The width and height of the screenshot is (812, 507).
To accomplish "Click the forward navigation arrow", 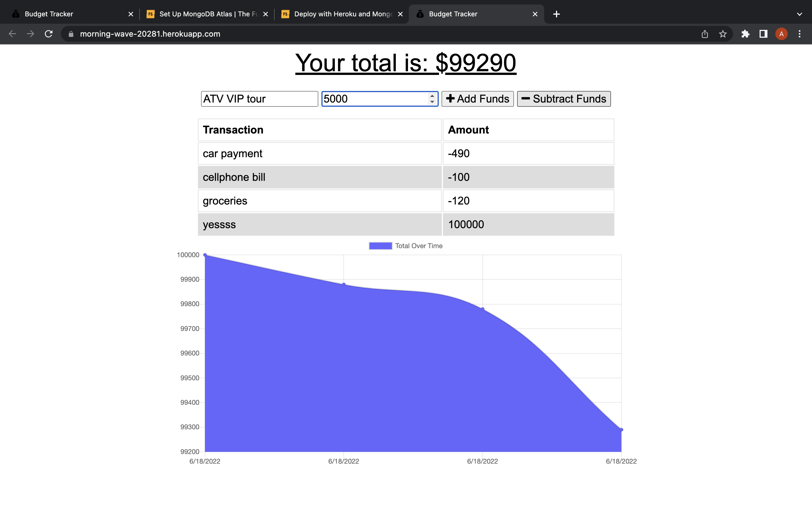I will pos(30,34).
